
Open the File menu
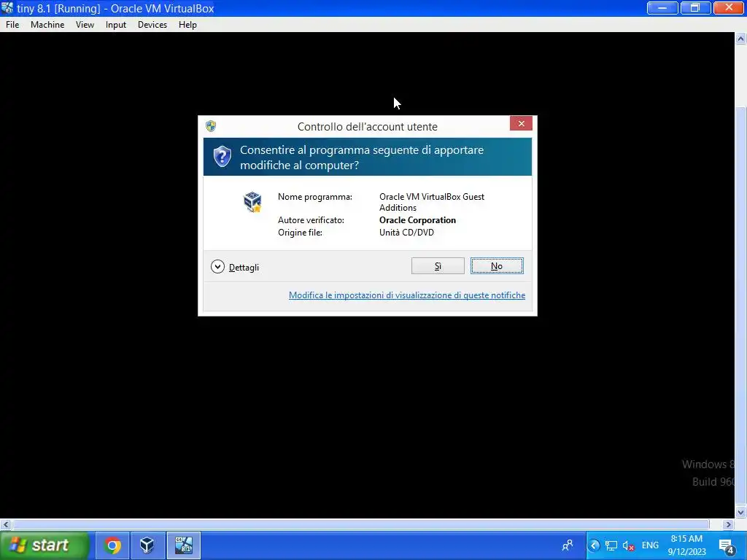click(x=12, y=25)
